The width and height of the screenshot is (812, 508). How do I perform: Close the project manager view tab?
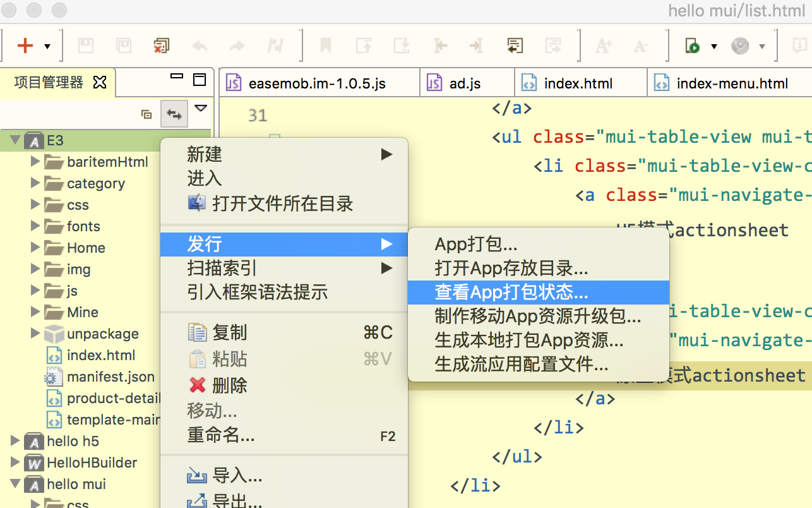(x=100, y=83)
